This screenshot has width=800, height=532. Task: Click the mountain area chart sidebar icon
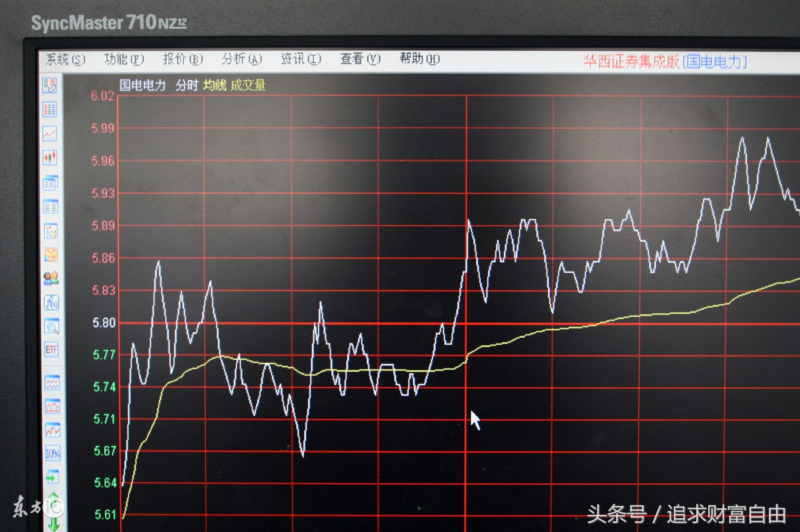click(x=52, y=406)
